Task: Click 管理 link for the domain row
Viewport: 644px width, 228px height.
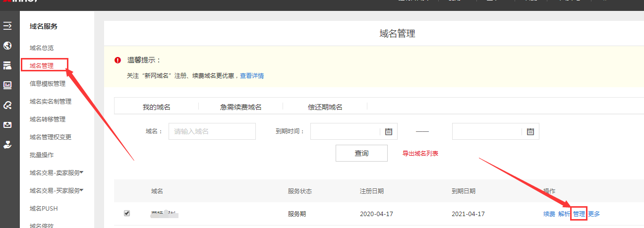Action: point(579,214)
